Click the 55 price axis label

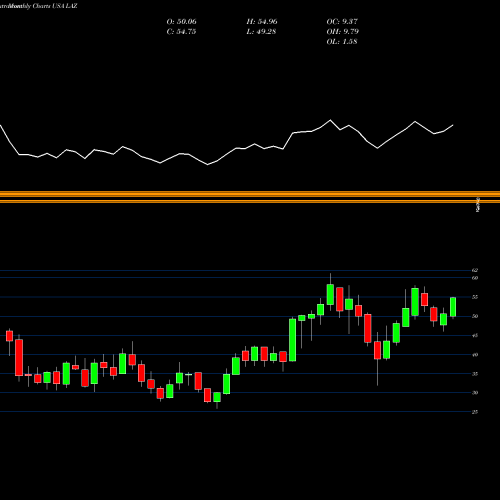pyautogui.click(x=475, y=297)
